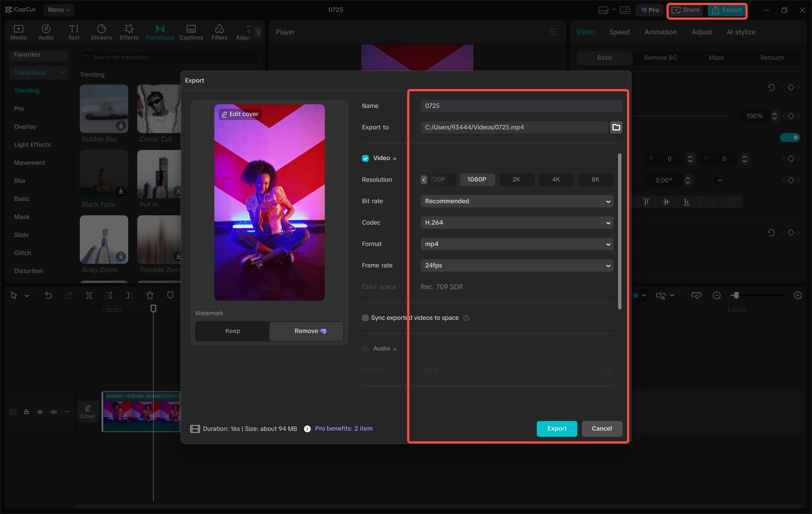This screenshot has width=812, height=514.
Task: Switch to the Speed tab
Action: (619, 32)
